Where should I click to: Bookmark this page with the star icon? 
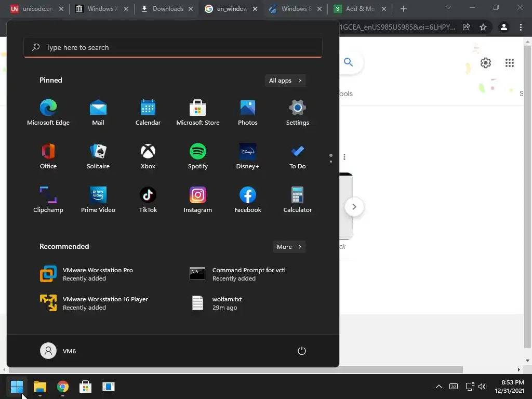click(483, 27)
